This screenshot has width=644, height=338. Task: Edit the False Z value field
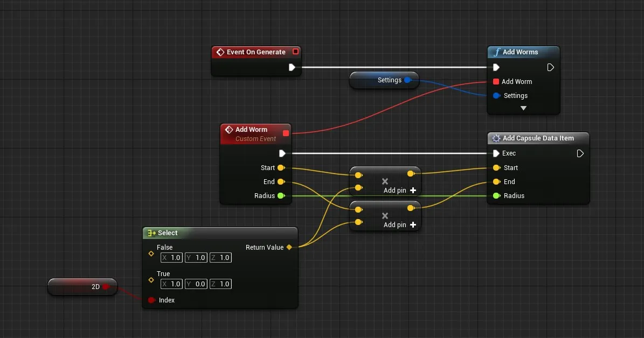224,258
